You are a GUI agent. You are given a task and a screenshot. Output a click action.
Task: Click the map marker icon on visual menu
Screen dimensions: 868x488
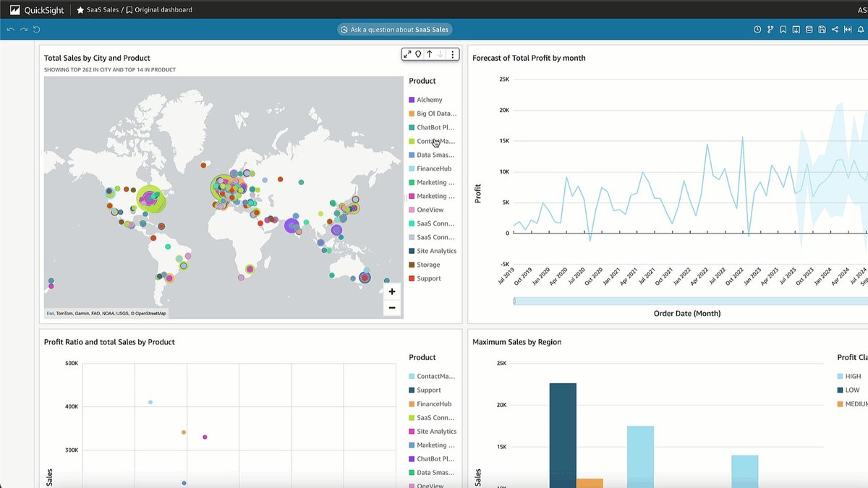pyautogui.click(x=418, y=54)
